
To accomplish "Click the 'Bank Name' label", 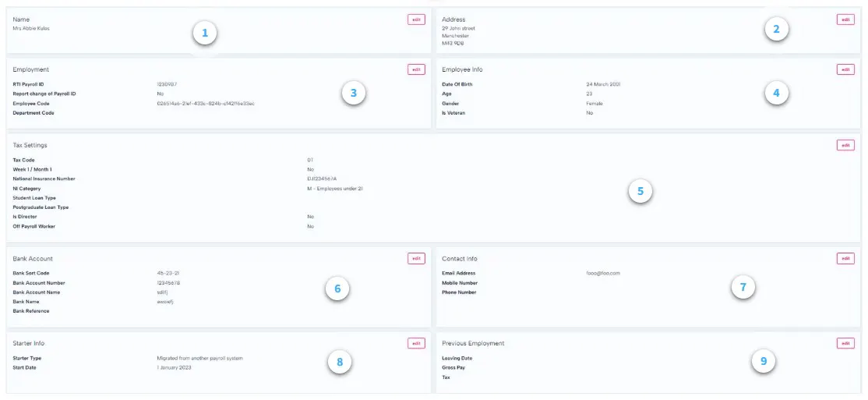I will 26,302.
